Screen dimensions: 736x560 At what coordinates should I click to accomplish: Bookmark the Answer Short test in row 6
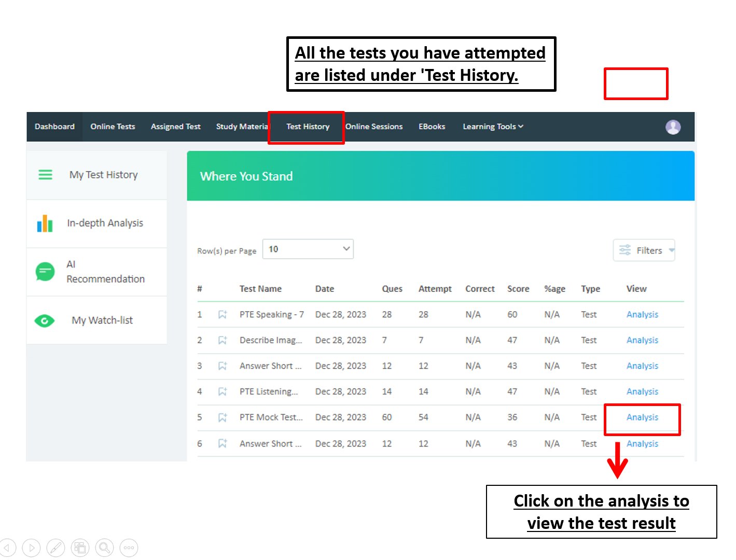coord(223,444)
